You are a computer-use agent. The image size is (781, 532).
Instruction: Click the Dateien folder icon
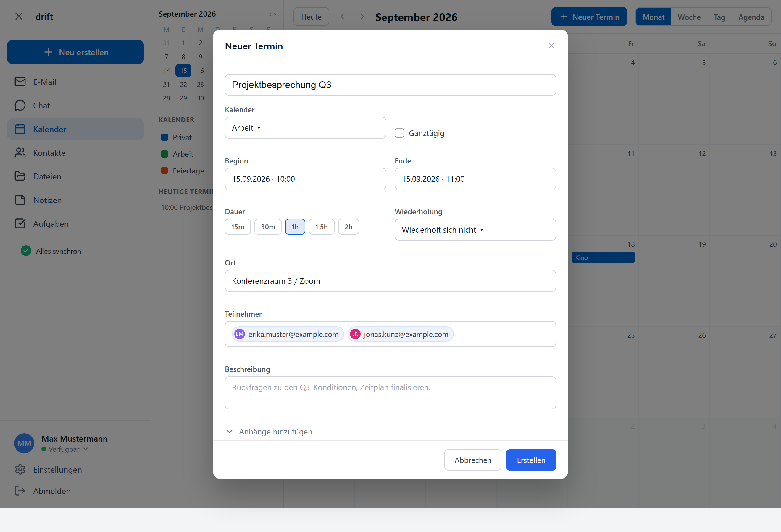coord(20,176)
